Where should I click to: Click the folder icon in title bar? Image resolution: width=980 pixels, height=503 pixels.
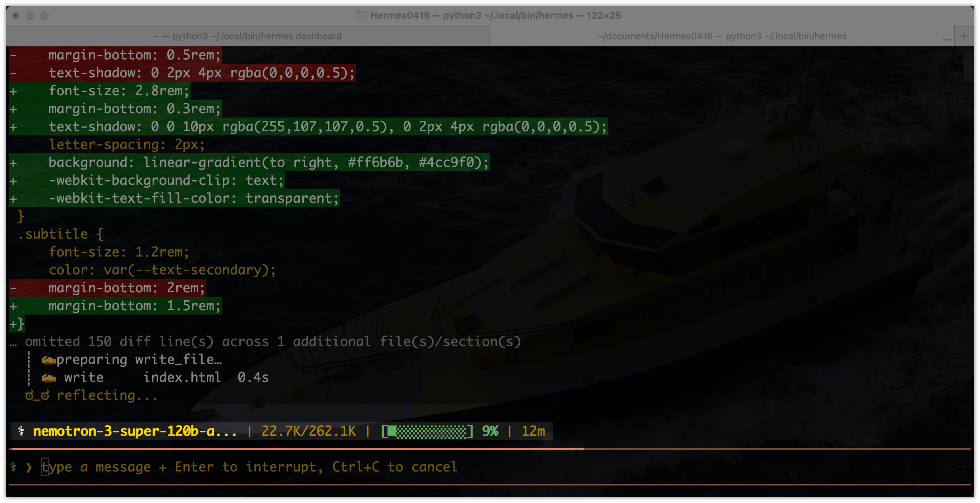[361, 15]
